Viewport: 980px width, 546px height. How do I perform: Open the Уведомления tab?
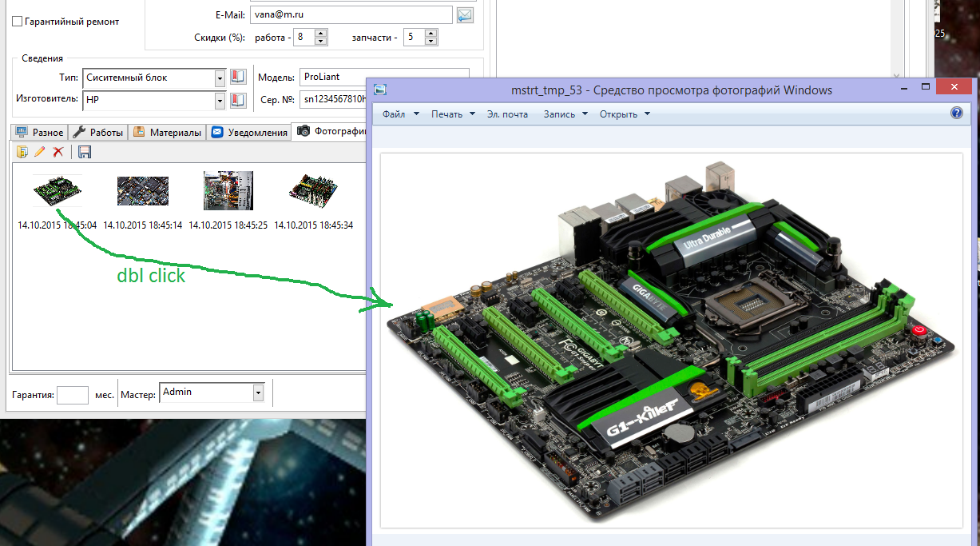[249, 133]
